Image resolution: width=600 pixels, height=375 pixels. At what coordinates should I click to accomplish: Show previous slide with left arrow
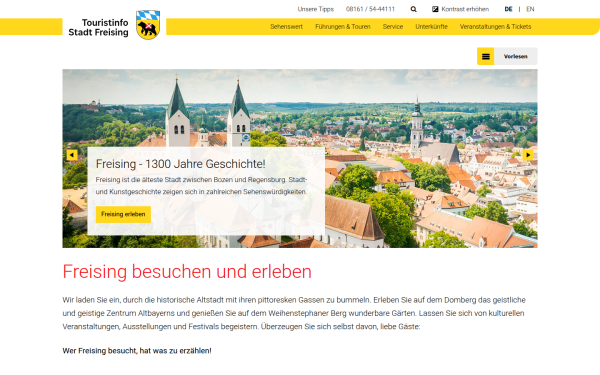72,155
